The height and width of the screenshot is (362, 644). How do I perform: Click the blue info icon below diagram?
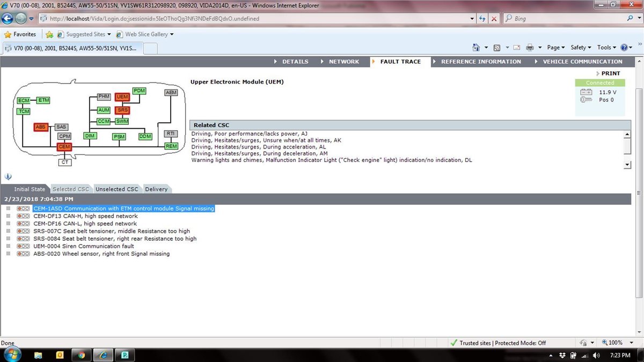coord(8,176)
